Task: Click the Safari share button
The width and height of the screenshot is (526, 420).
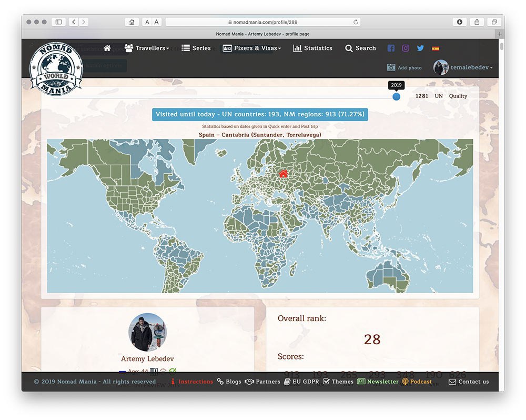Action: (x=477, y=22)
